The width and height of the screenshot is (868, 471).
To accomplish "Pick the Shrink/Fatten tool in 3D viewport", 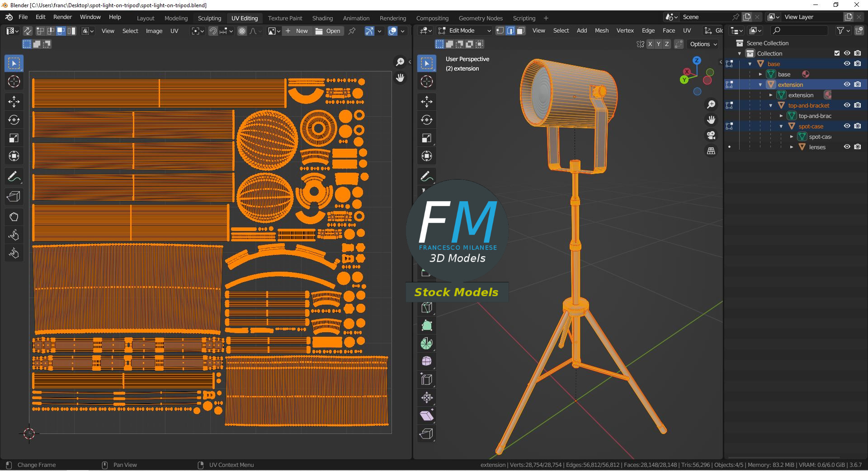I will 426,398.
